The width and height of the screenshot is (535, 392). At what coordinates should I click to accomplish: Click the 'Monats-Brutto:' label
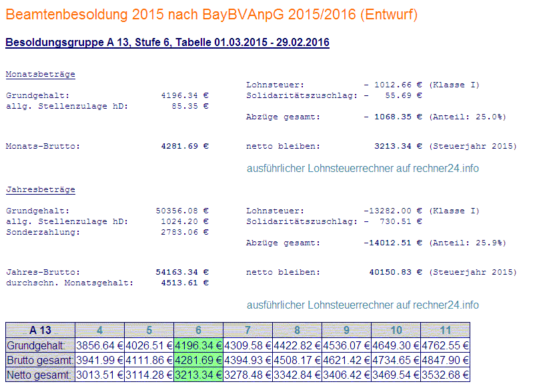pyautogui.click(x=43, y=146)
